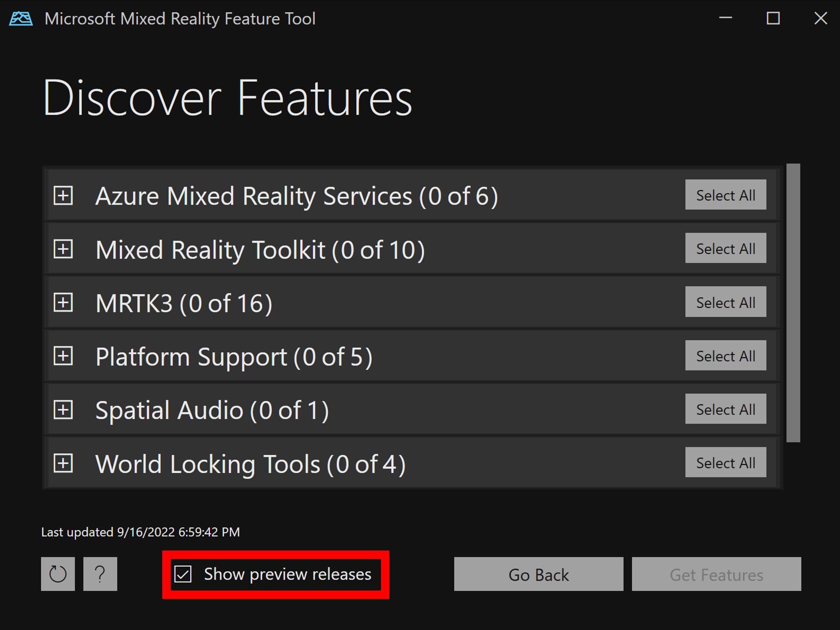Select All Platform Support features
This screenshot has height=630, width=840.
[726, 355]
